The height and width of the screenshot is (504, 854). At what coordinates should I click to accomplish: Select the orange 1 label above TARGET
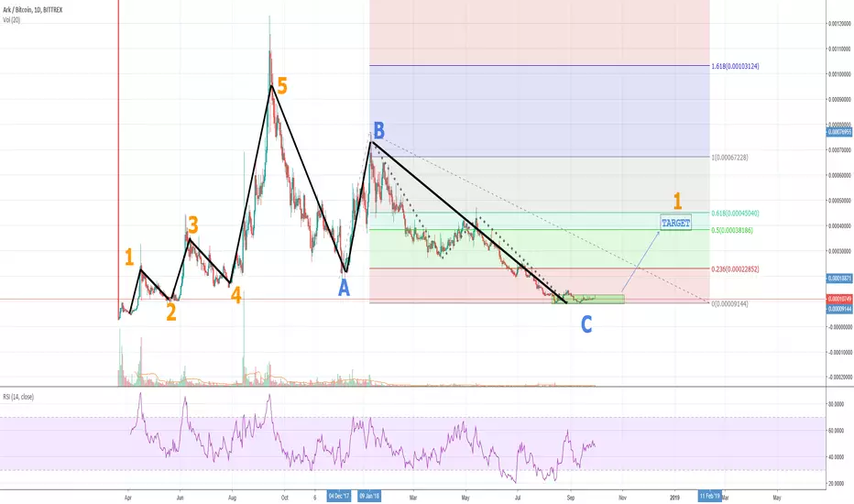pyautogui.click(x=677, y=201)
